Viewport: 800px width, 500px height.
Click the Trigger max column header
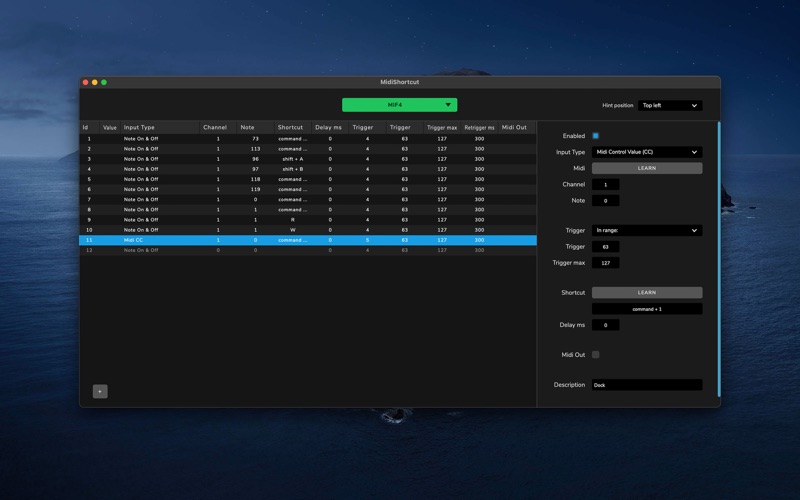coord(442,127)
